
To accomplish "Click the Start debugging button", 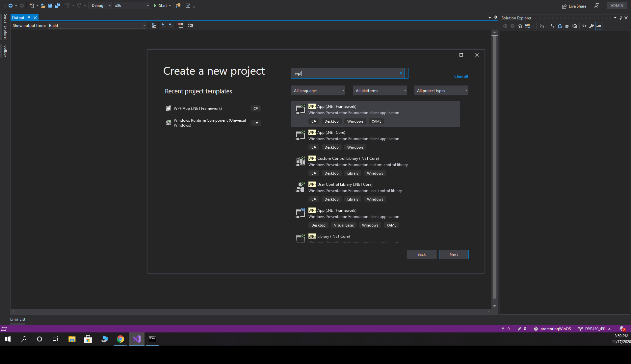I will pos(161,5).
